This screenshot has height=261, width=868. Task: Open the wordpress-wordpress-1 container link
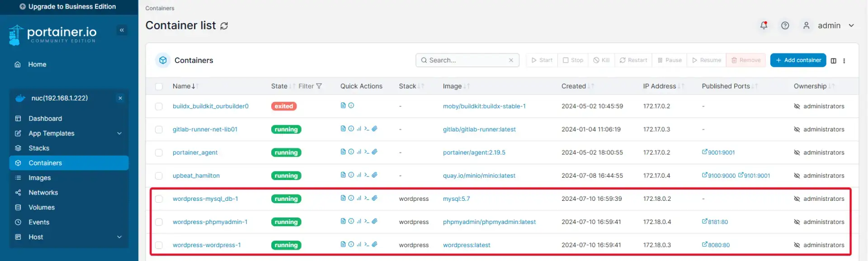pyautogui.click(x=207, y=245)
